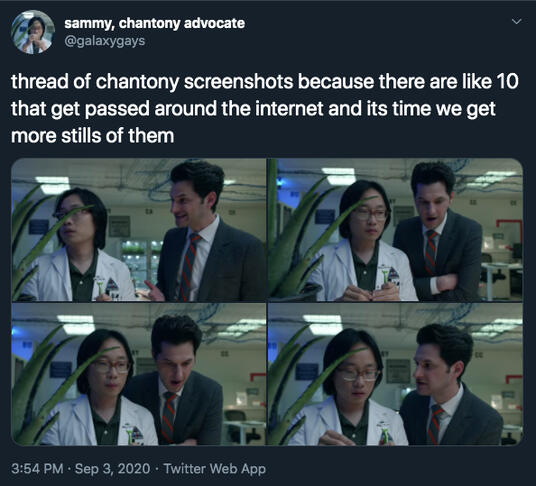Screen dimensions: 536x486
Task: Click the 3:54 PM timestamp
Action: (x=37, y=468)
